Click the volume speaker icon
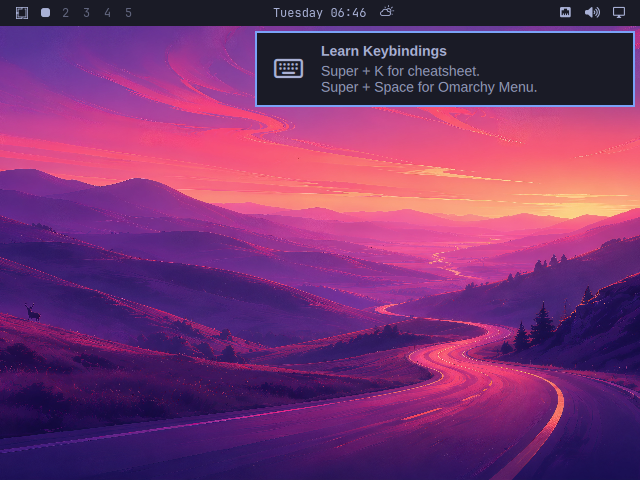This screenshot has width=640, height=480. point(592,13)
